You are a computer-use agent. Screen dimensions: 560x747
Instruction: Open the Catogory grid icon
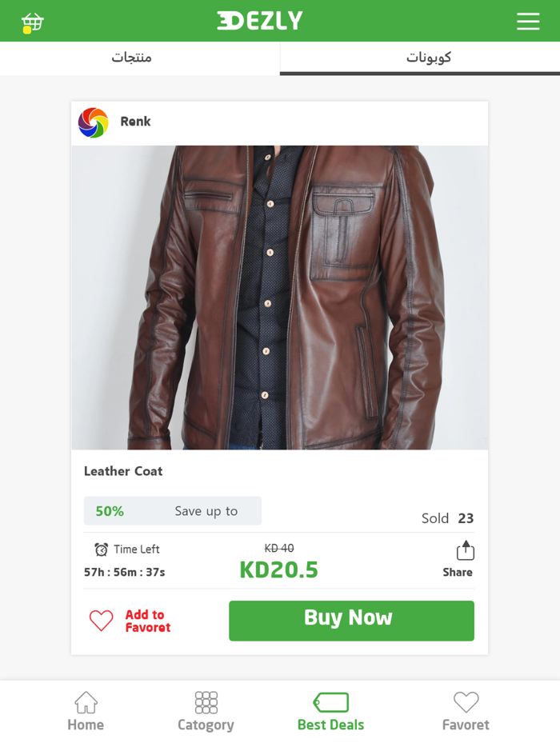coord(206,703)
